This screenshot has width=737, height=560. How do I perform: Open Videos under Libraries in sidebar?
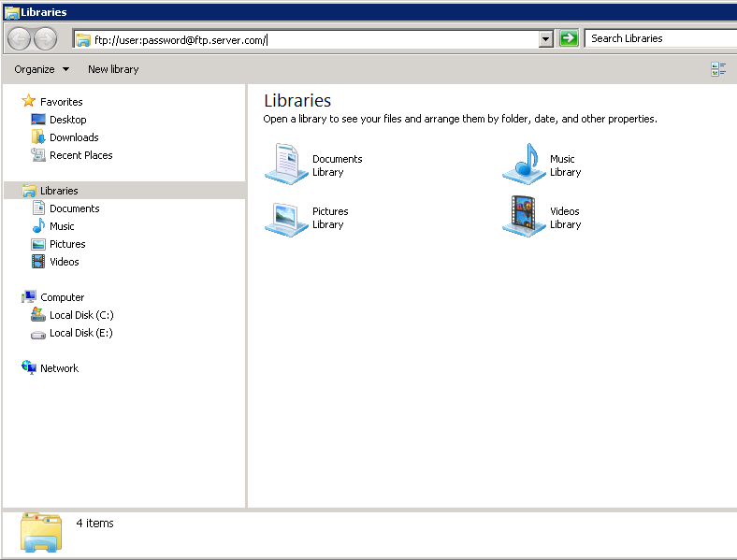(64, 262)
